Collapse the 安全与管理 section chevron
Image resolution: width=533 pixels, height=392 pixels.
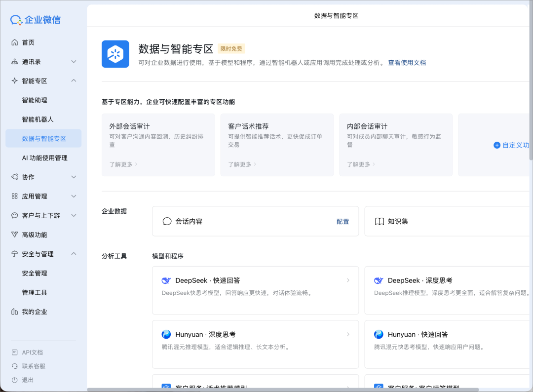(74, 254)
